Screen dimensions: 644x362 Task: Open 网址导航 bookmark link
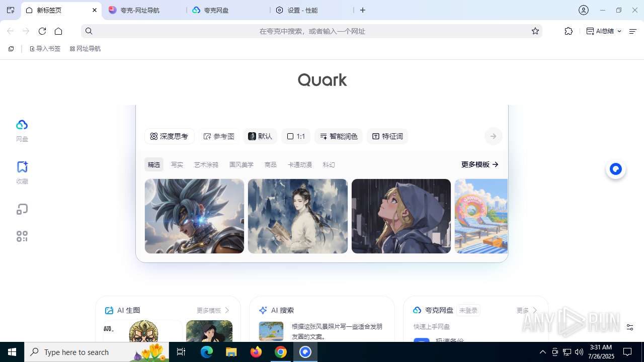(85, 49)
